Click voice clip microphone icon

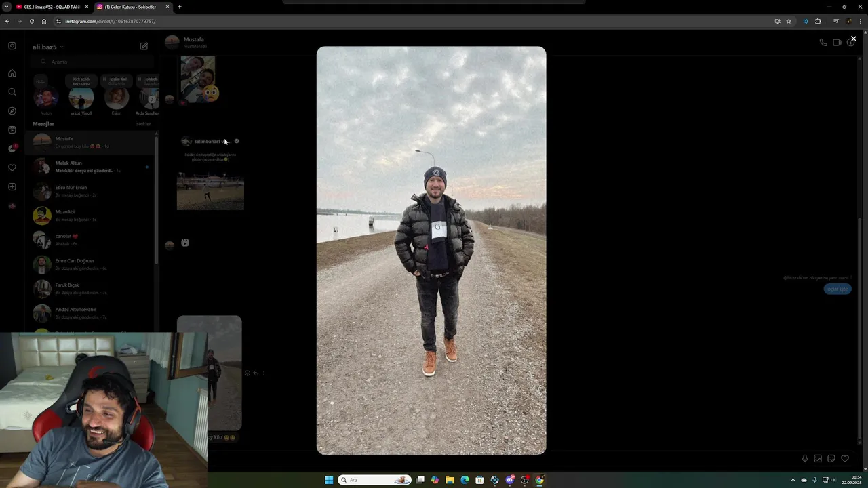pyautogui.click(x=805, y=459)
